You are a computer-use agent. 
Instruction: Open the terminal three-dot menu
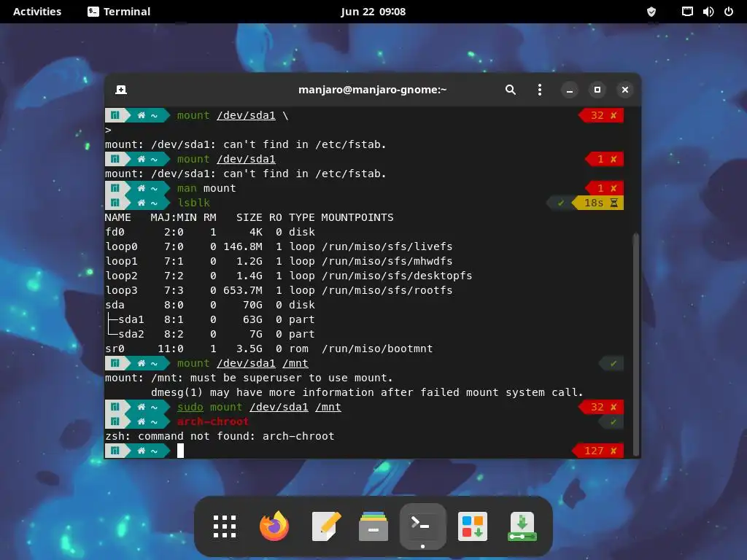click(x=539, y=90)
